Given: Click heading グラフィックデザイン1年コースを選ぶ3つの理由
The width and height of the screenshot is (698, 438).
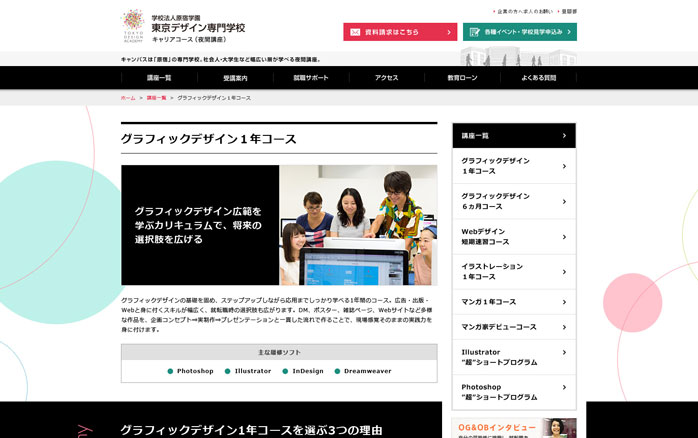Looking at the screenshot, I should [252, 430].
